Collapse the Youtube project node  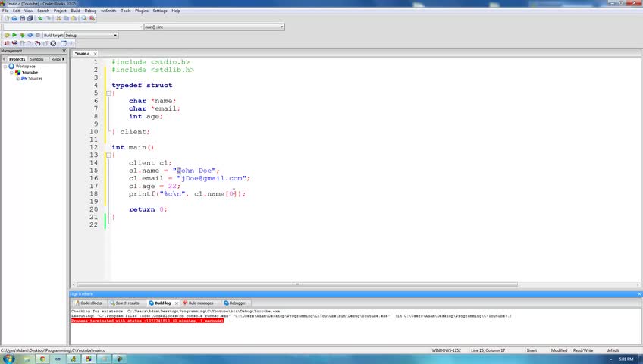coord(11,73)
